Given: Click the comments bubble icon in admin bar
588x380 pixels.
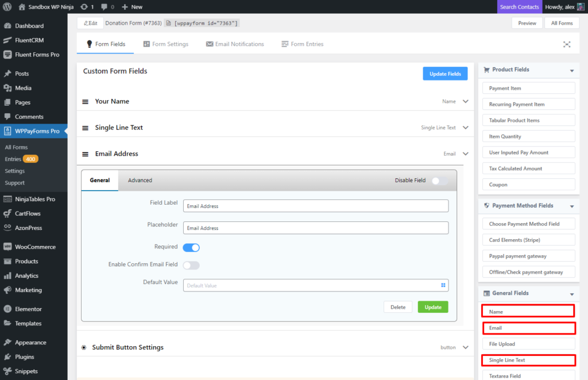Looking at the screenshot, I should point(104,7).
